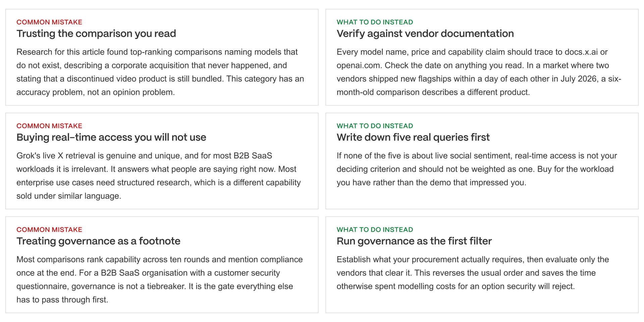Click the 'Write down five real queries first' heading

[x=413, y=137]
